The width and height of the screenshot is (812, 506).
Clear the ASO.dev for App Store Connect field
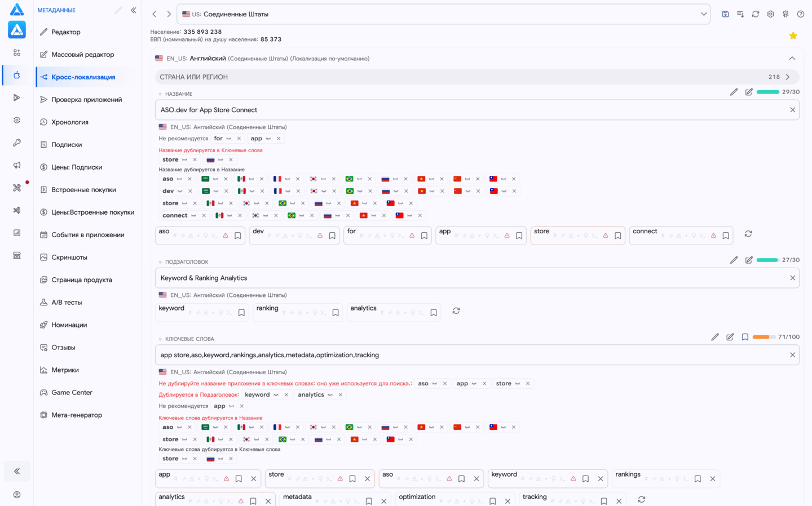792,110
